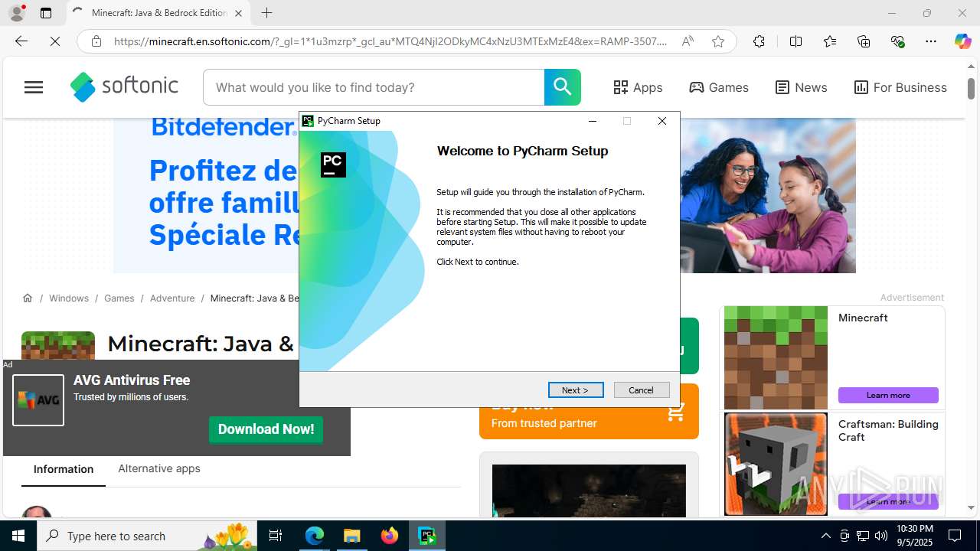Open File Explorer from the taskbar
980x551 pixels.
pos(351,536)
